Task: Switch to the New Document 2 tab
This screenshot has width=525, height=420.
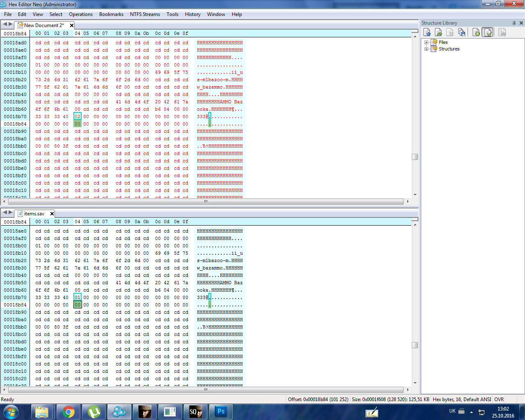Action: tap(43, 25)
